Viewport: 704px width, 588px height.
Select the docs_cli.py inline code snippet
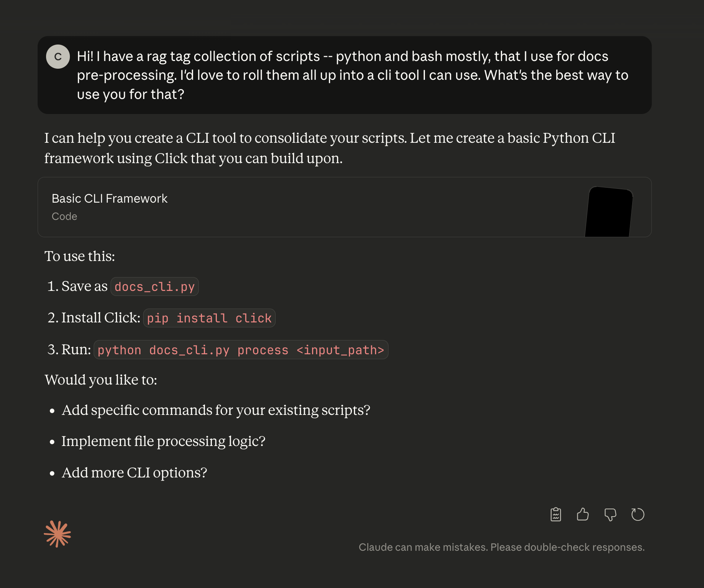click(154, 286)
